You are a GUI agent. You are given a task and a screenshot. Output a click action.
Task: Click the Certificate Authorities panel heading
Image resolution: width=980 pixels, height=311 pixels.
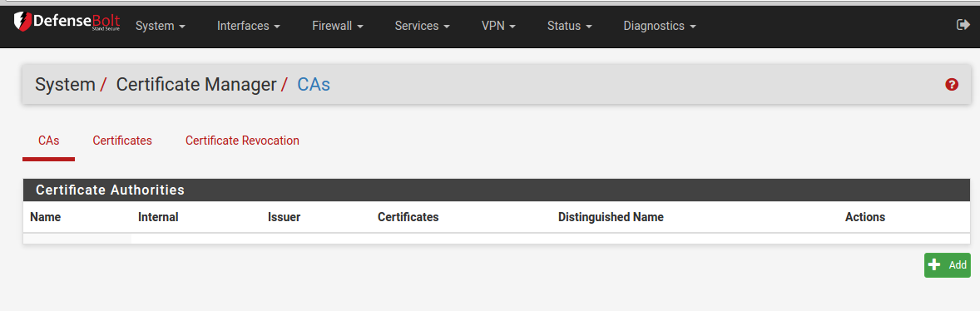click(497, 190)
